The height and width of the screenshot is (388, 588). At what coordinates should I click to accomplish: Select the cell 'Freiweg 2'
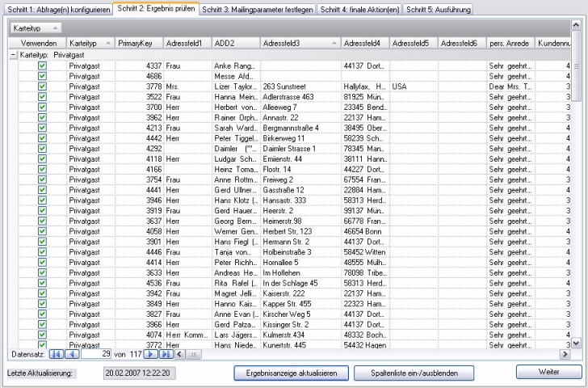pyautogui.click(x=300, y=179)
